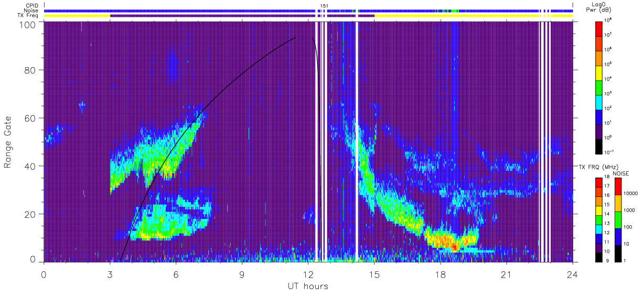Click the green segment of the NOISE colorbar
644x297 pixels.
[x=617, y=219]
